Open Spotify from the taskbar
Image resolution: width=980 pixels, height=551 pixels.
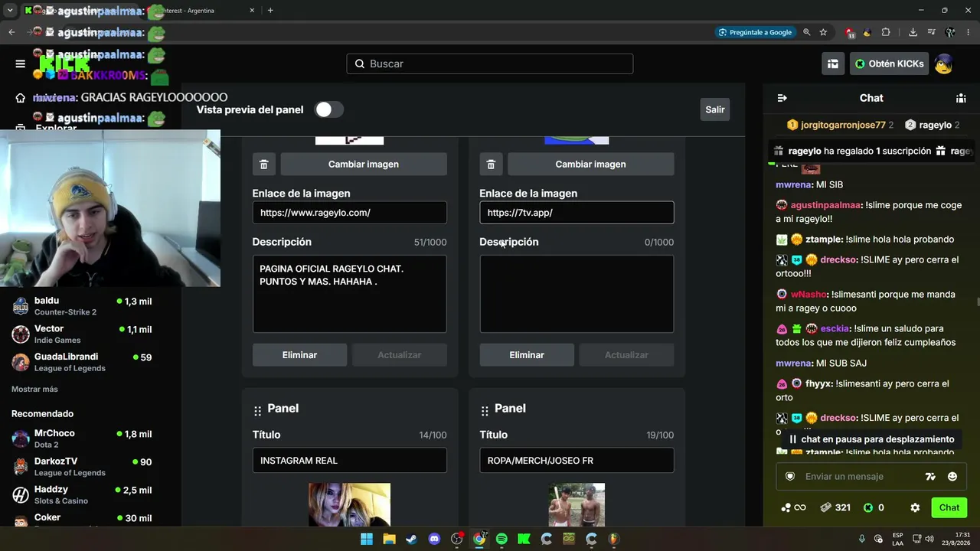coord(501,539)
